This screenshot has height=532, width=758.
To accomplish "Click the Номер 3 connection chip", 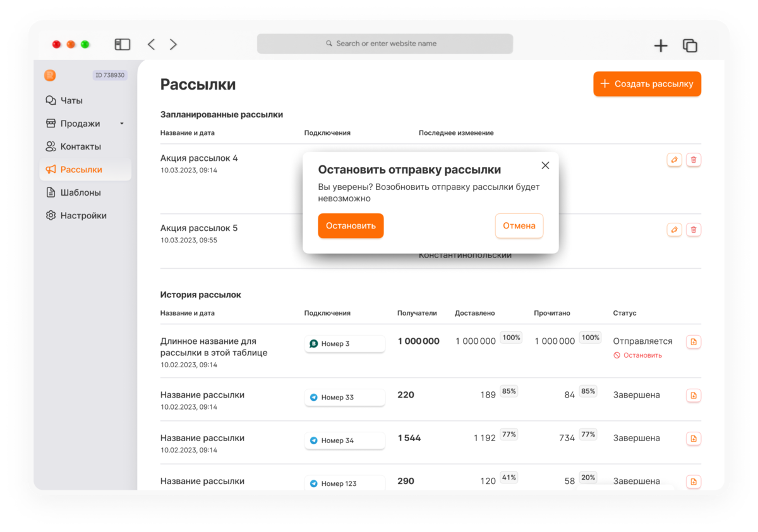I will click(x=345, y=343).
